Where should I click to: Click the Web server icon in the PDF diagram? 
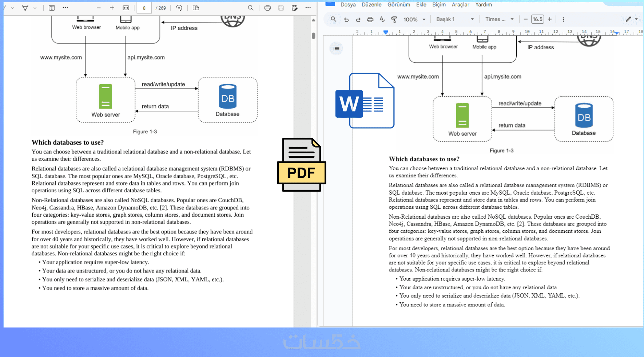click(x=106, y=96)
